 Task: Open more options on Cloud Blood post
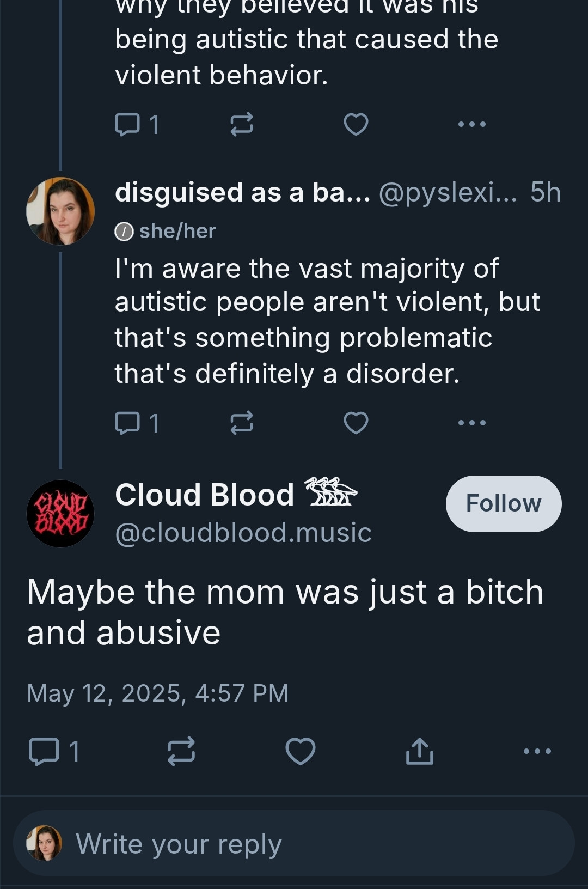(537, 752)
